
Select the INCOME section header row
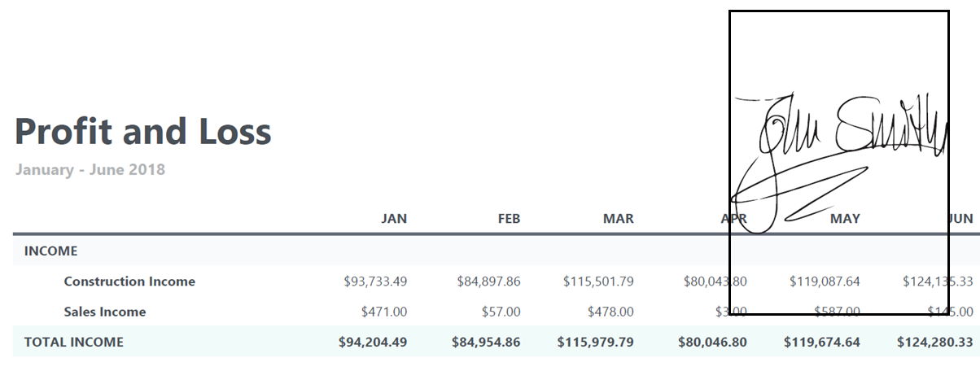(497, 251)
